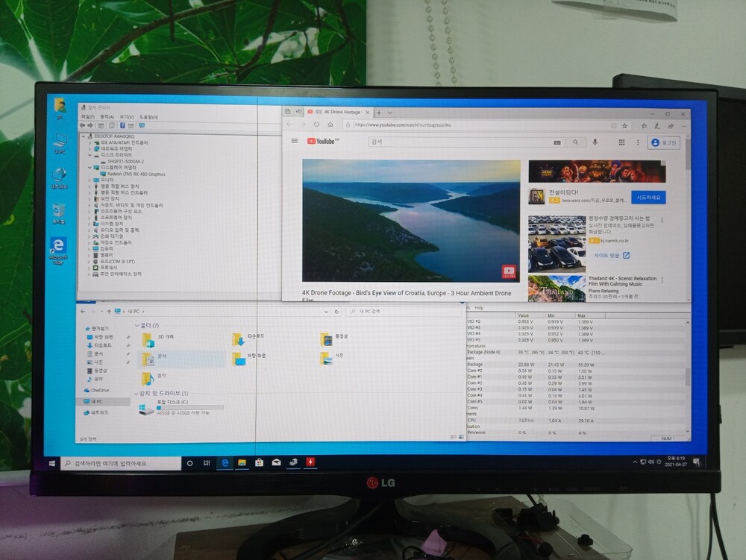Click the YouTube search magnifier button
Screen dimensions: 746x560
click(575, 142)
